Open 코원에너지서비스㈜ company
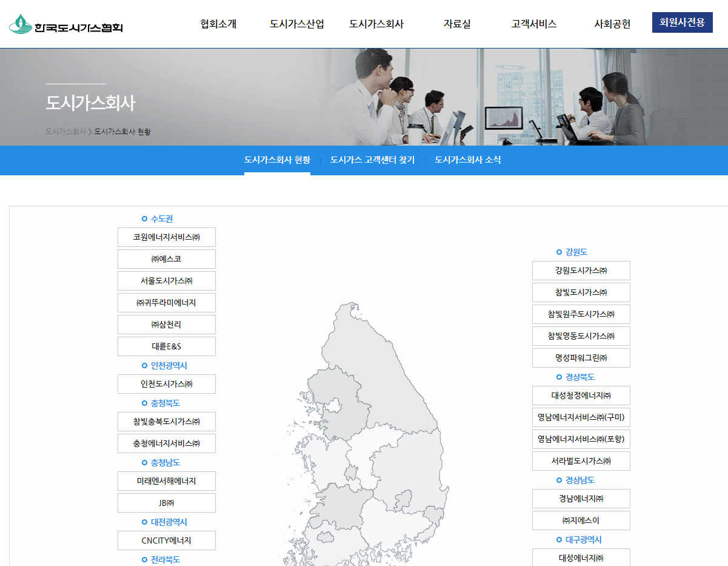The height and width of the screenshot is (566, 728). (167, 237)
